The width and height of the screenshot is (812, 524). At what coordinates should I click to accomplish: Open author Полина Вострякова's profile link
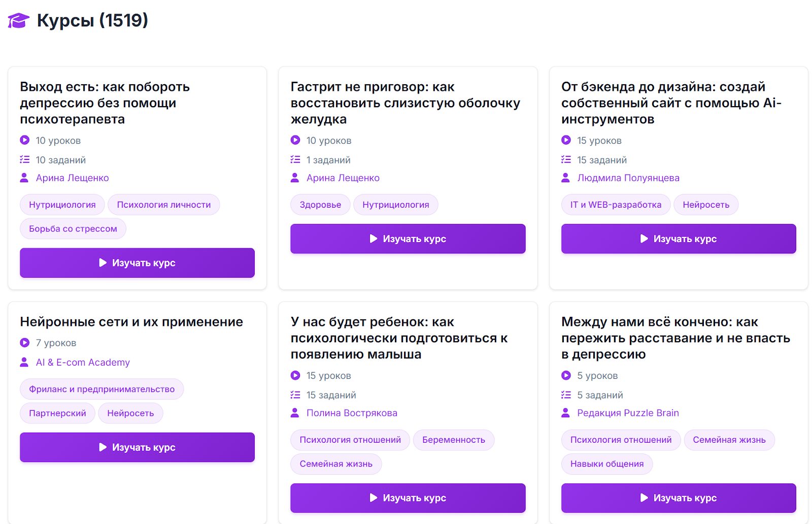tap(352, 413)
